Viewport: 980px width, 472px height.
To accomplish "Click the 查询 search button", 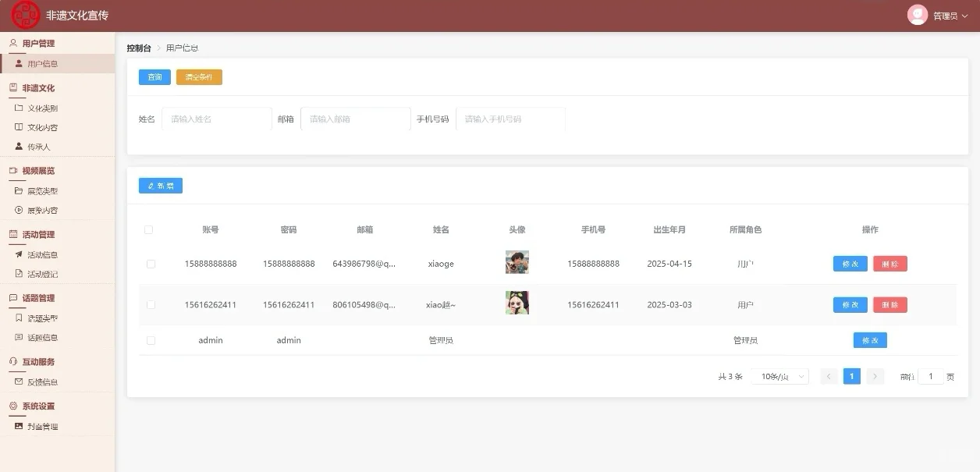I will pos(154,77).
